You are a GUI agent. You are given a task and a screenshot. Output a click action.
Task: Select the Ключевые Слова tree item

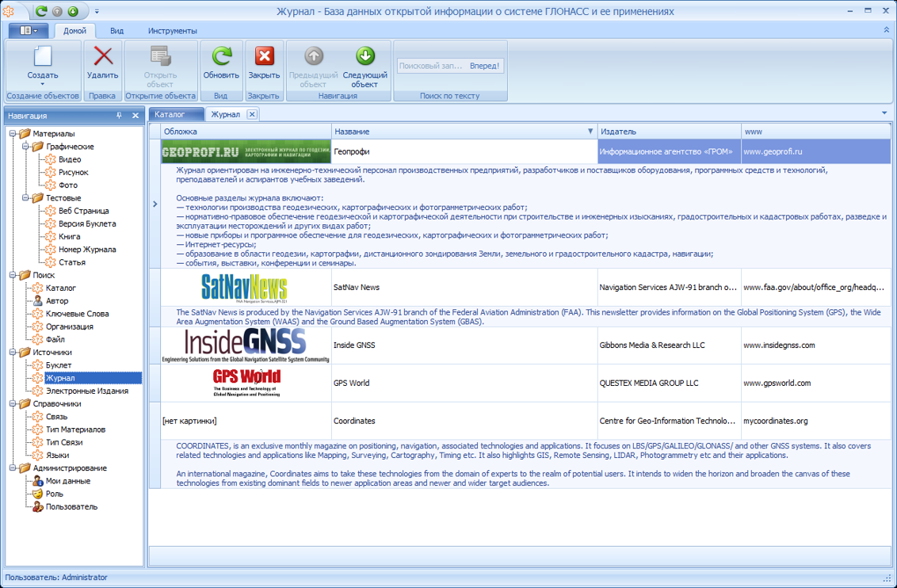pos(77,314)
